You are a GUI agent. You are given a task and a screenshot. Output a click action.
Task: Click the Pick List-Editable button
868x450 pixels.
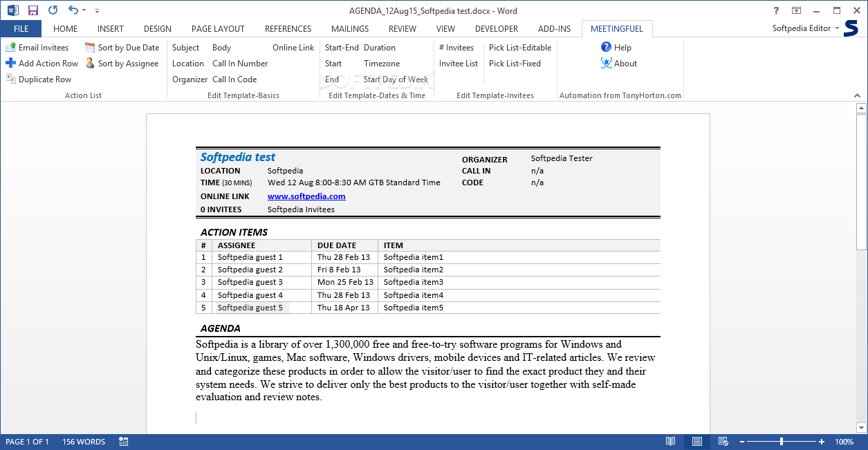click(520, 48)
